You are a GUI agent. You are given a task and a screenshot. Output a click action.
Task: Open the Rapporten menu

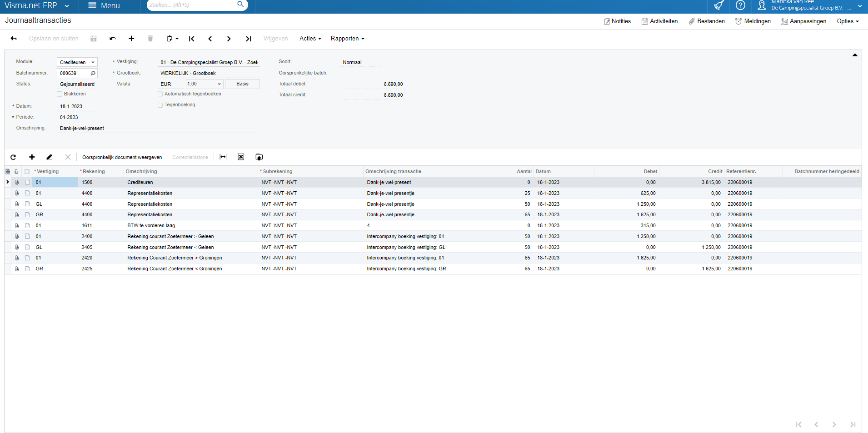point(347,39)
